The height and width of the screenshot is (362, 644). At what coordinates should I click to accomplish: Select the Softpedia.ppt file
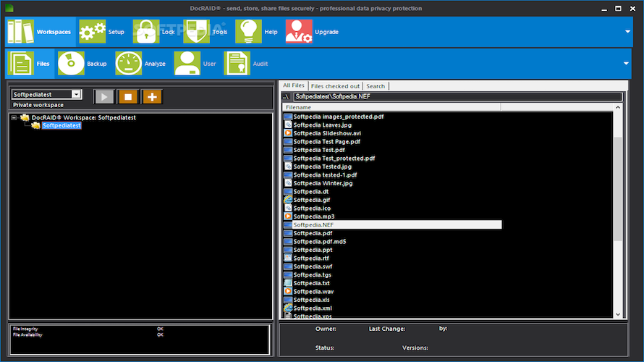[313, 250]
